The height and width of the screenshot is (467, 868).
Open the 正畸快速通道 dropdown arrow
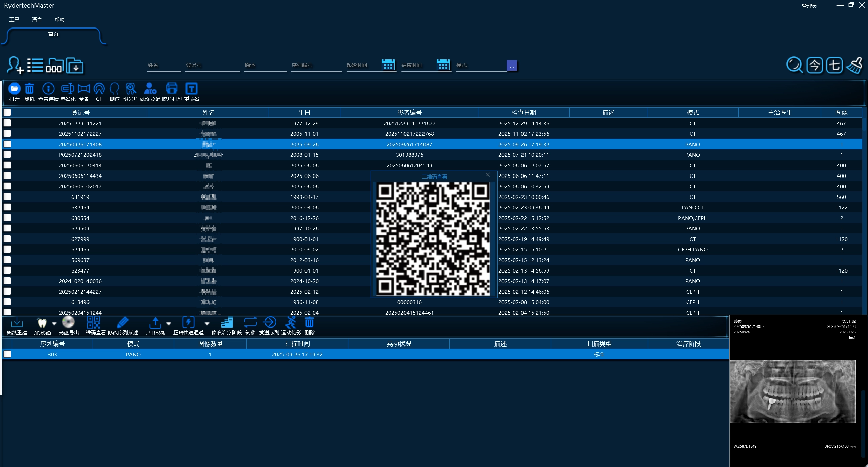pos(207,324)
